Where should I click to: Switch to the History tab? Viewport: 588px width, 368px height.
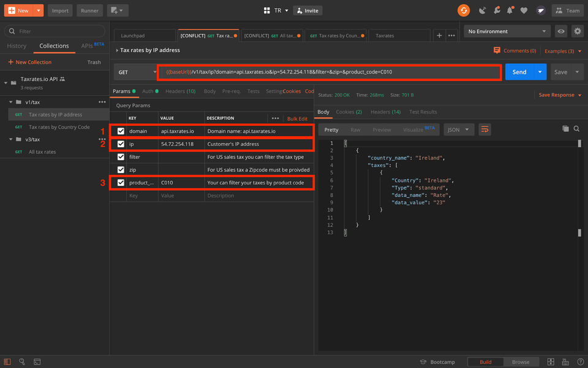17,46
